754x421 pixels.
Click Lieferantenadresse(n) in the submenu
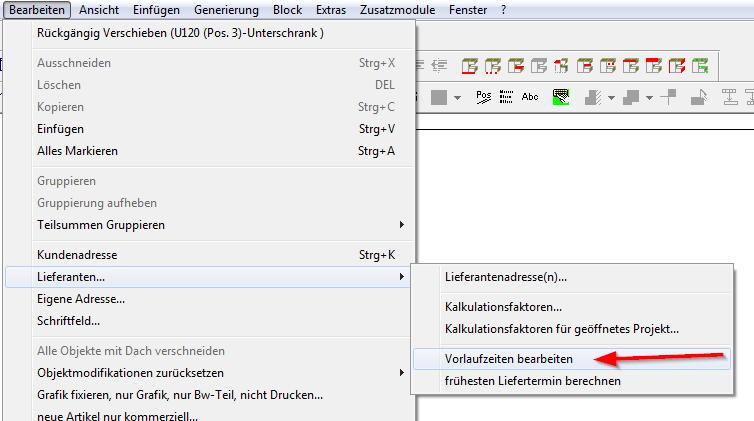pos(505,276)
